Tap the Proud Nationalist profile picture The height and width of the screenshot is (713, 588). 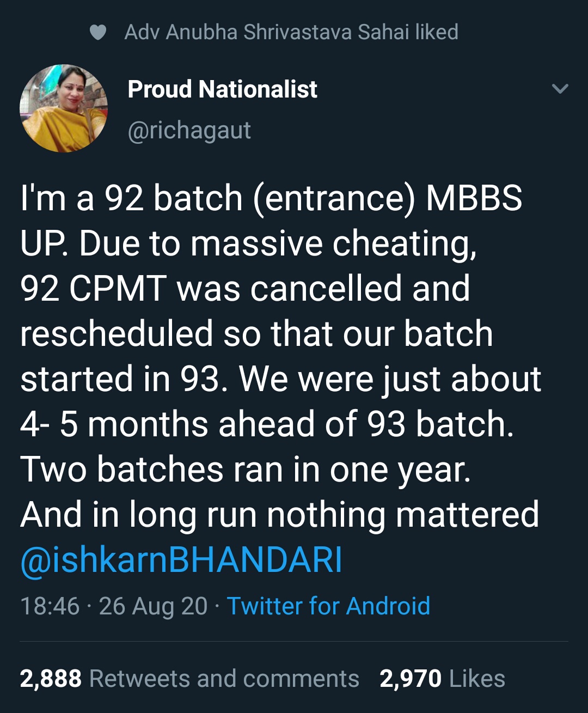click(64, 108)
